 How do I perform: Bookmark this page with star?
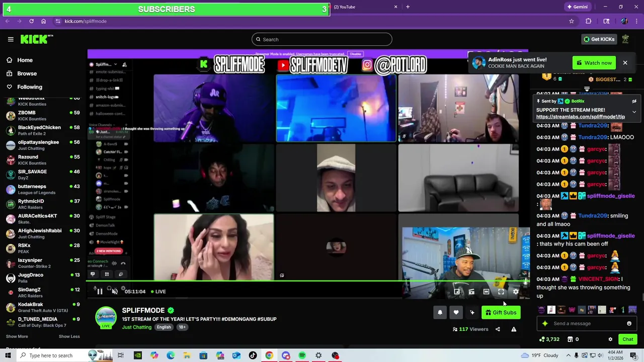coord(572,21)
